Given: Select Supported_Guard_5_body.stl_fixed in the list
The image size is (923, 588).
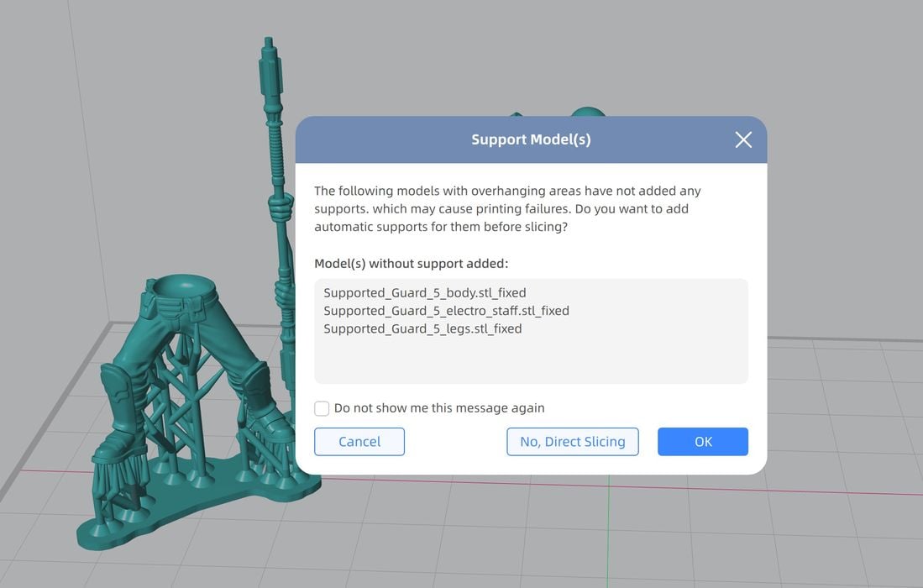Looking at the screenshot, I should coord(424,293).
